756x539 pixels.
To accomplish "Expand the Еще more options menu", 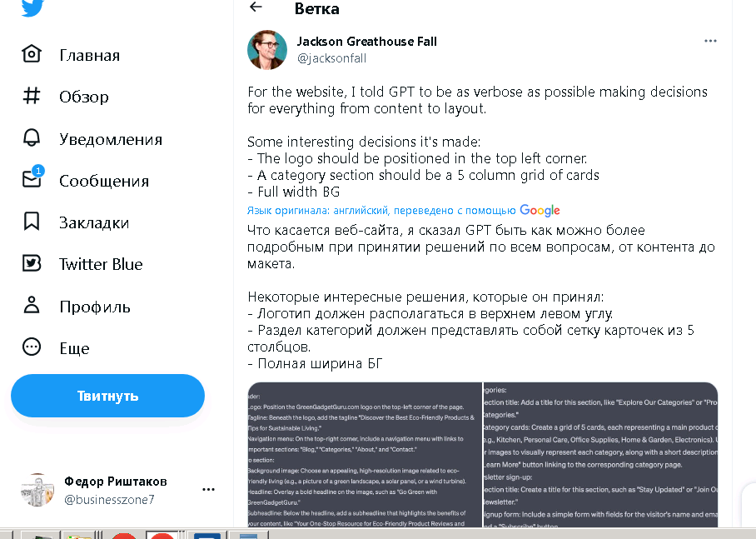I will [32, 347].
